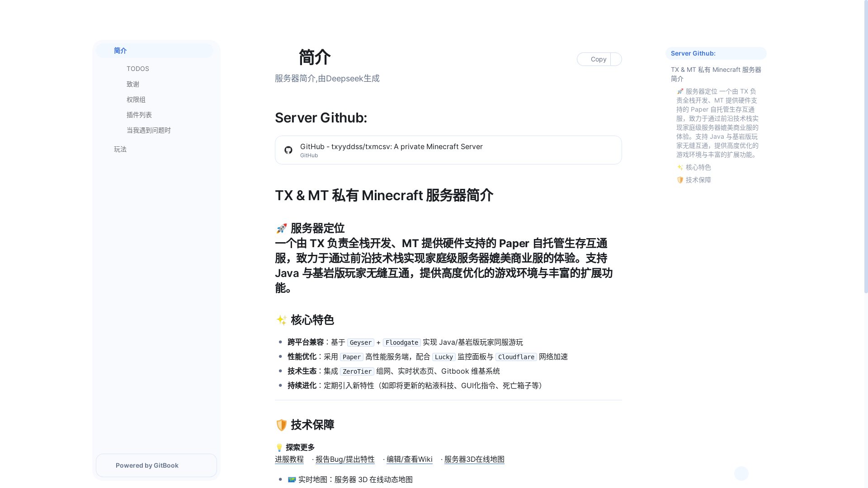Click the bold 技术生态 bullet text

pos(302,371)
